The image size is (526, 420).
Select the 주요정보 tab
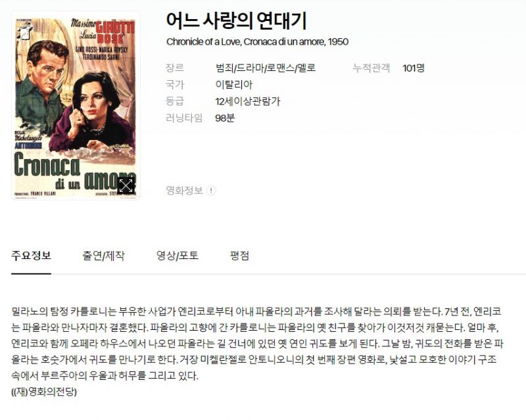pos(31,256)
